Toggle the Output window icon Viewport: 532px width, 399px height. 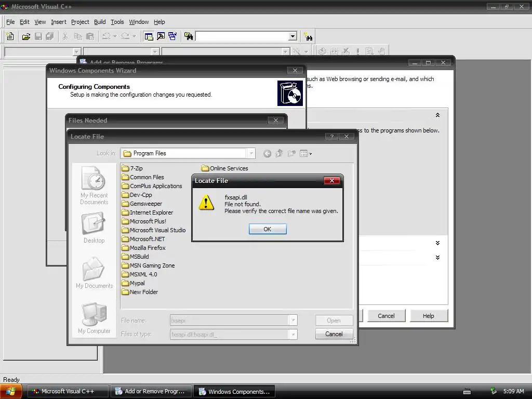tap(161, 36)
